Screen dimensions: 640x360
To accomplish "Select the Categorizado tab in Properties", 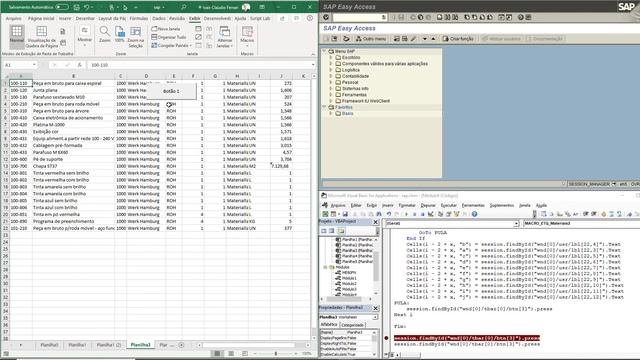I will [x=352, y=325].
